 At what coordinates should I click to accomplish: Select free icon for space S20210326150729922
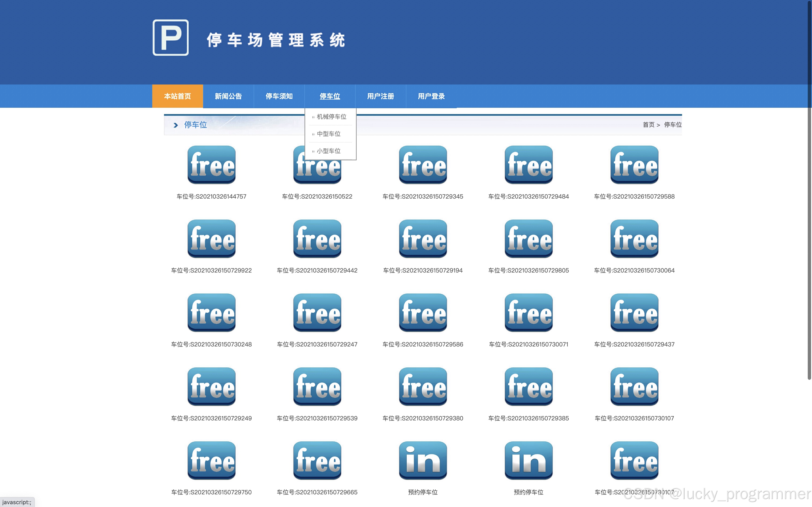211,238
